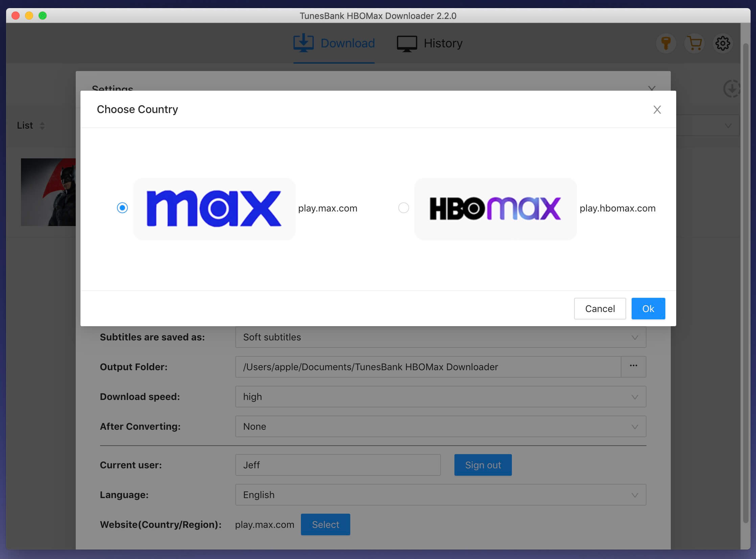Viewport: 756px width, 559px height.
Task: Open the shopping cart icon
Action: (694, 43)
